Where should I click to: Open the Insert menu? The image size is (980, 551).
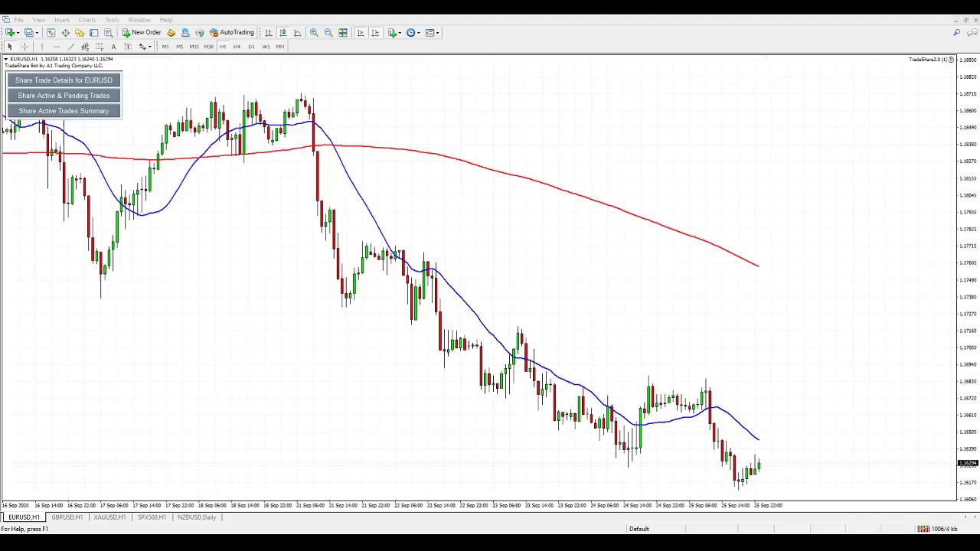[x=62, y=19]
